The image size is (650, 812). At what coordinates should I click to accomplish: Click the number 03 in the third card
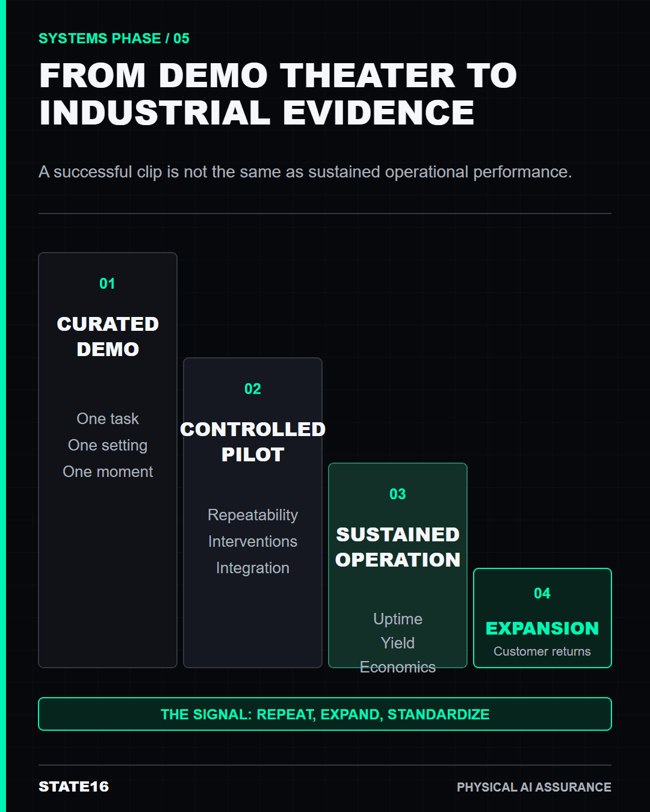[398, 494]
